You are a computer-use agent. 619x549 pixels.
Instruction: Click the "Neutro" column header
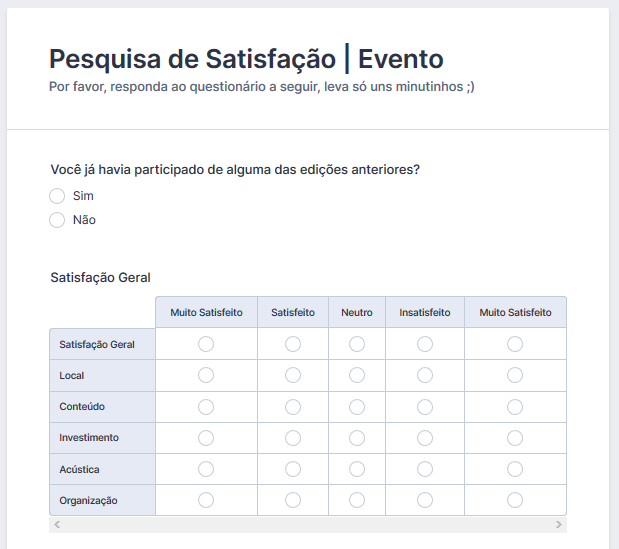pos(357,312)
